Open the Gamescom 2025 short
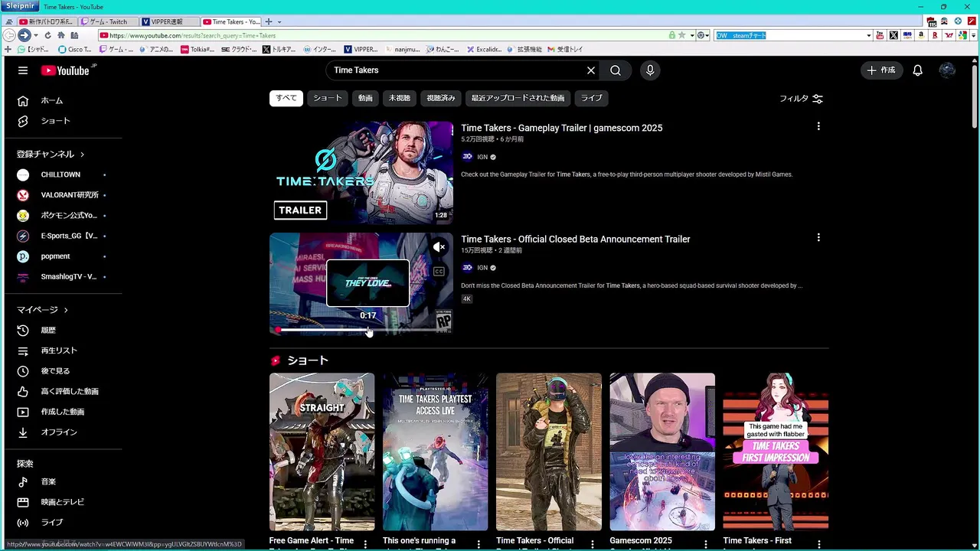The width and height of the screenshot is (980, 551). [662, 452]
